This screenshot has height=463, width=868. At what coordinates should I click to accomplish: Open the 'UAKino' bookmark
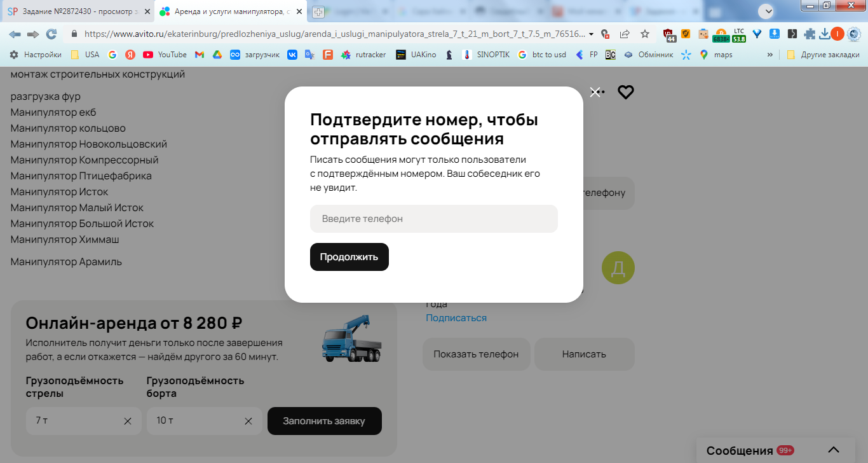coord(416,55)
